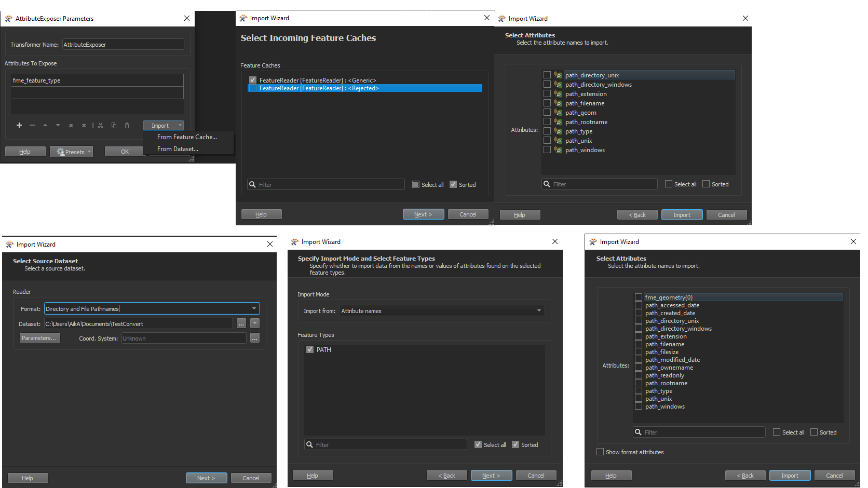This screenshot has height=488, width=868.
Task: Cut the selected attribute with the scissors icon
Action: pos(101,125)
